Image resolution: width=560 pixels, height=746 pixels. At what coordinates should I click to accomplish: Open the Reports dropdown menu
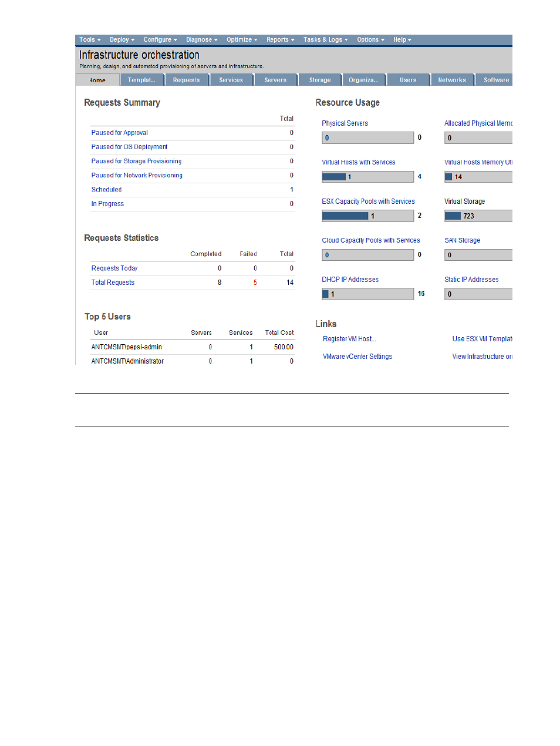click(281, 40)
